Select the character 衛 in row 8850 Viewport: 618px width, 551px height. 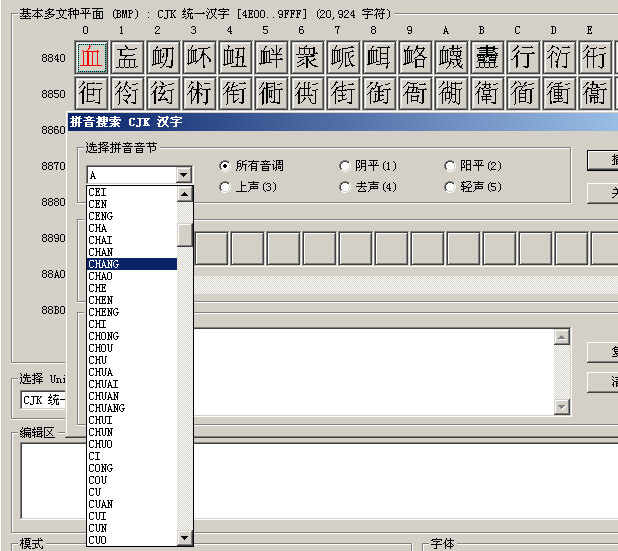486,94
